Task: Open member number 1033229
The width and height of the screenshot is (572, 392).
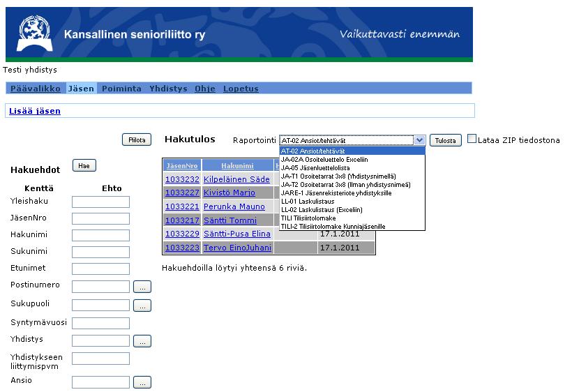Action: [x=182, y=234]
